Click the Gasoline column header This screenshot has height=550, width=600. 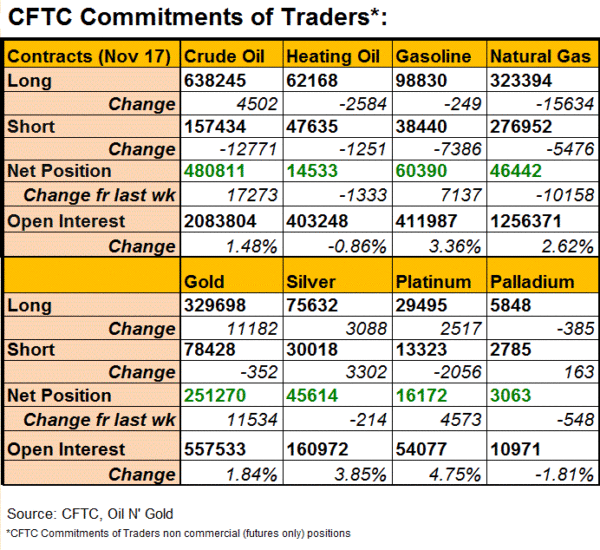pos(436,58)
